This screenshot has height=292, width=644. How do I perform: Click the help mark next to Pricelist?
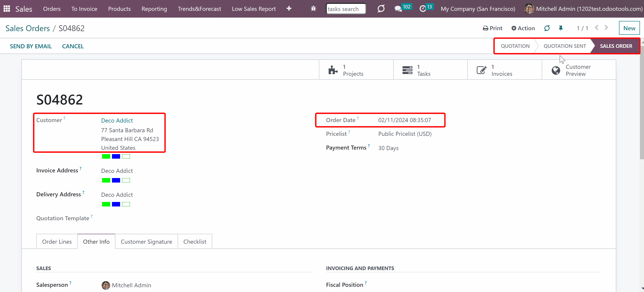pos(349,132)
